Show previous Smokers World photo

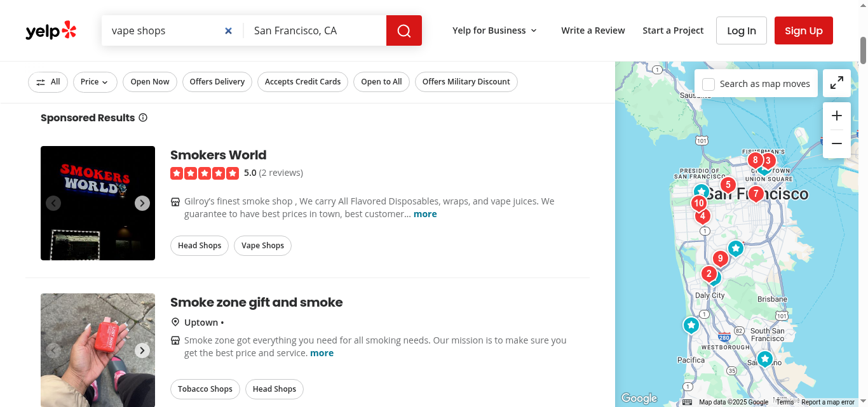pyautogui.click(x=53, y=203)
